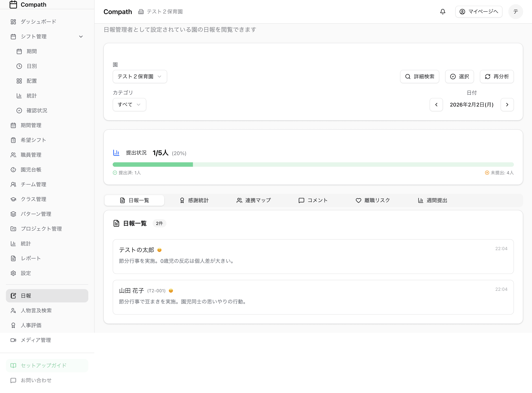Collapse the シフト管理 menu chevron

[81, 36]
